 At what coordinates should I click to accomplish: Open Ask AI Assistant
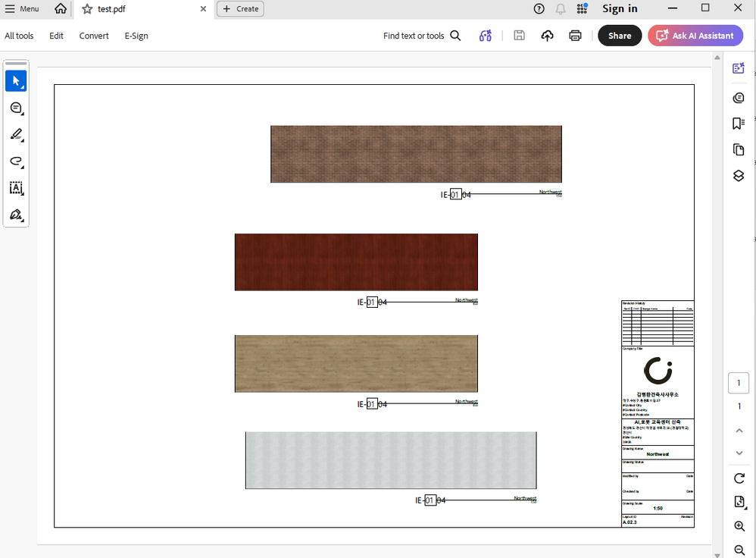pyautogui.click(x=695, y=36)
